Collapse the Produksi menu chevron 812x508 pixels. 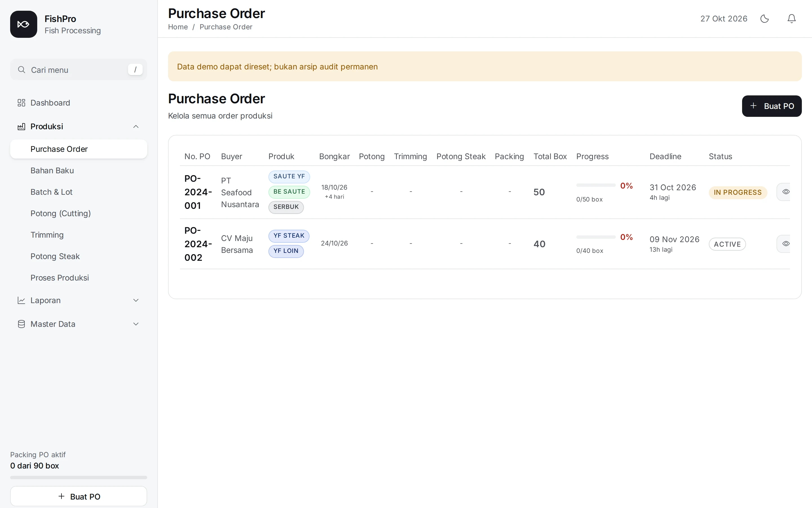coord(136,126)
